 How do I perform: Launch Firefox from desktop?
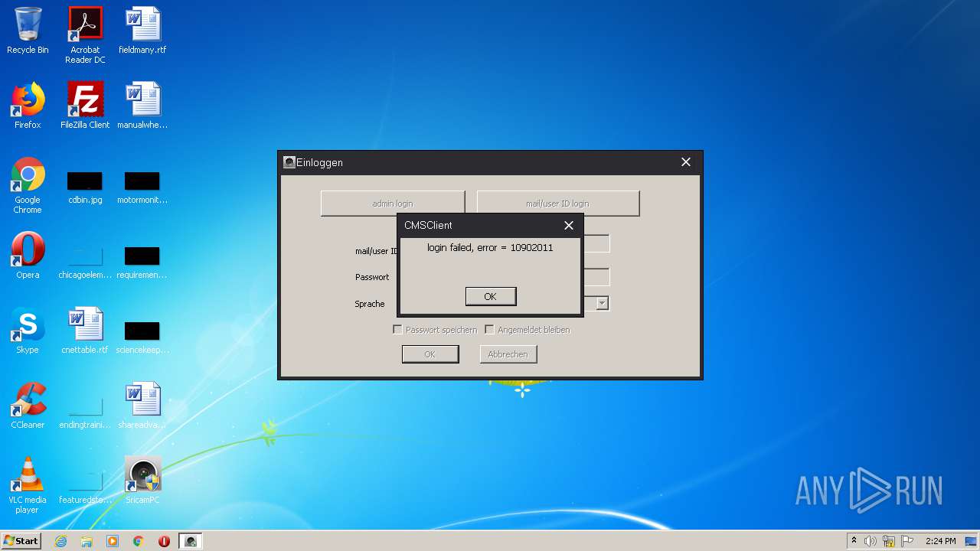[28, 106]
